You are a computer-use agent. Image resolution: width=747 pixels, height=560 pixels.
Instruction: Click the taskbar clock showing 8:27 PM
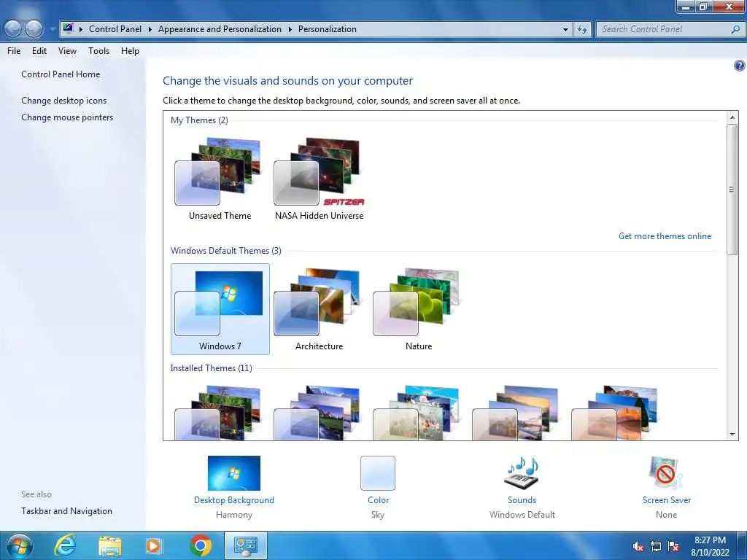click(710, 546)
